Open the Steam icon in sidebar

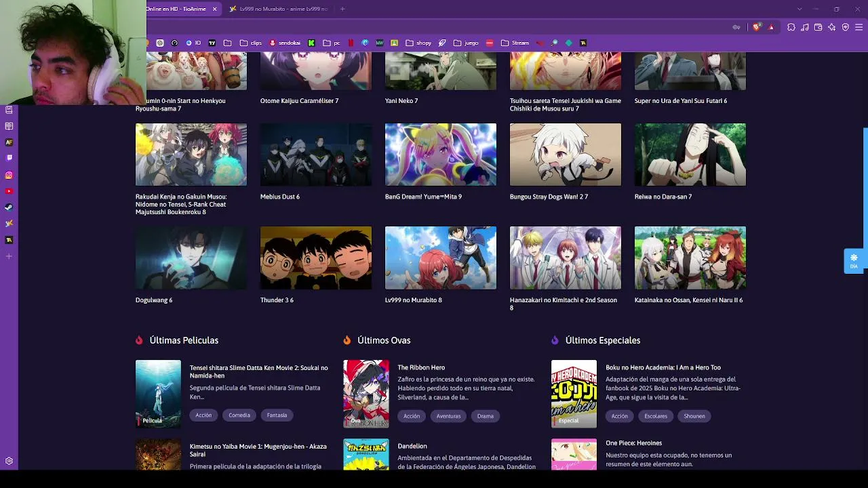coord(9,207)
